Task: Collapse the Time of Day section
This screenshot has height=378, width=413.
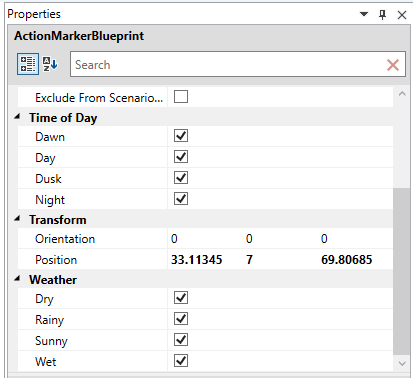Action: (17, 117)
